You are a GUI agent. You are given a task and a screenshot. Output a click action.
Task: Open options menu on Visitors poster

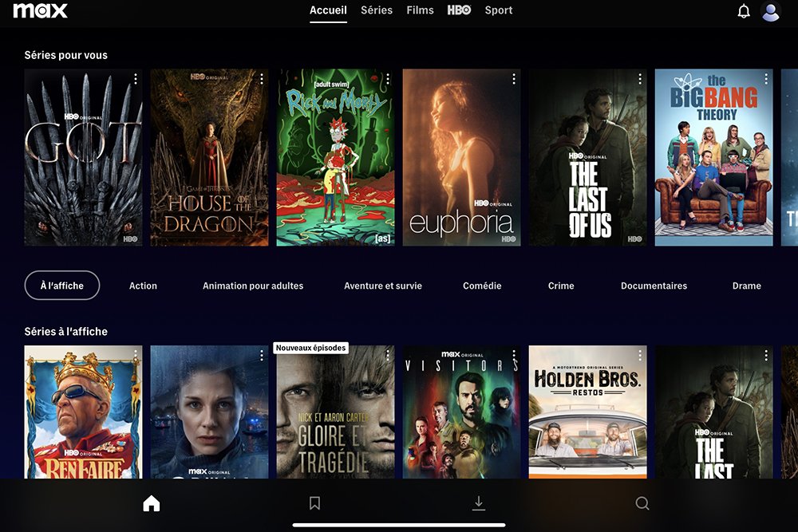pos(514,355)
